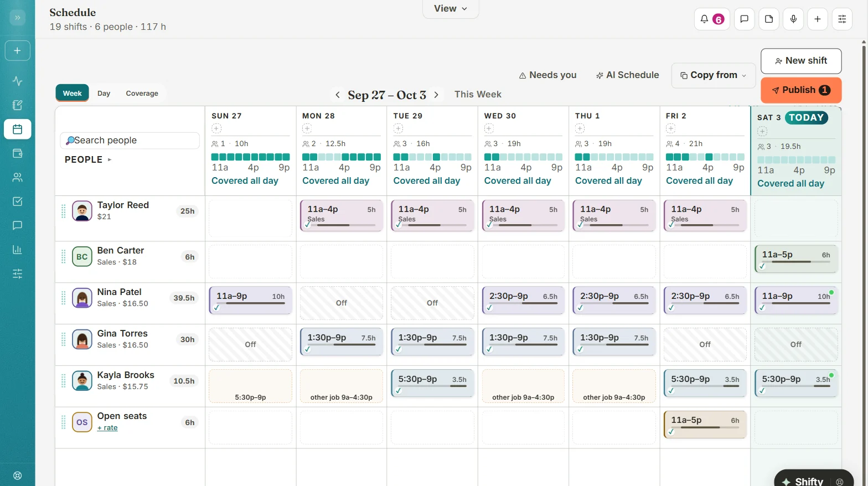Screen dimensions: 868x486
Task: Add shift using plus under SUN 27
Action: pyautogui.click(x=216, y=128)
